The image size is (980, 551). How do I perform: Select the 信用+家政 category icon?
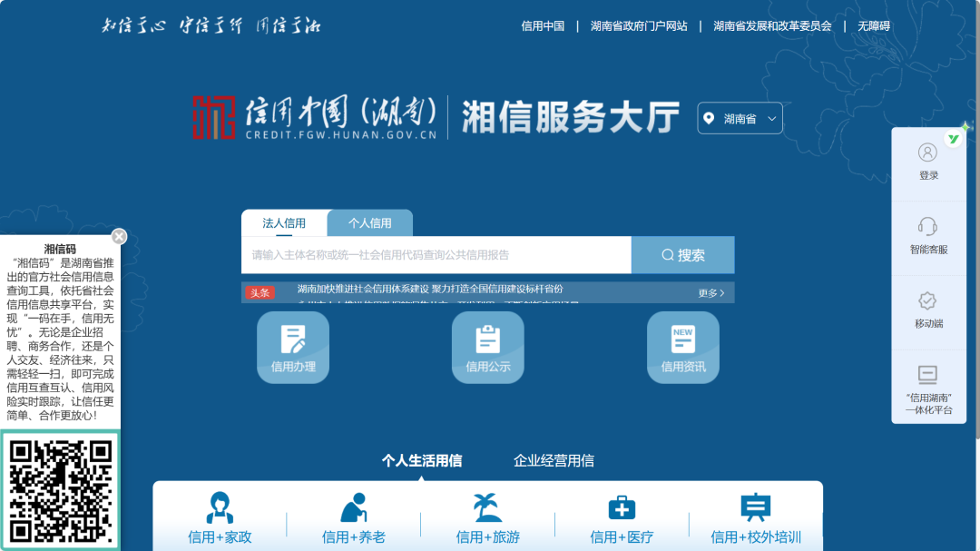coord(220,517)
